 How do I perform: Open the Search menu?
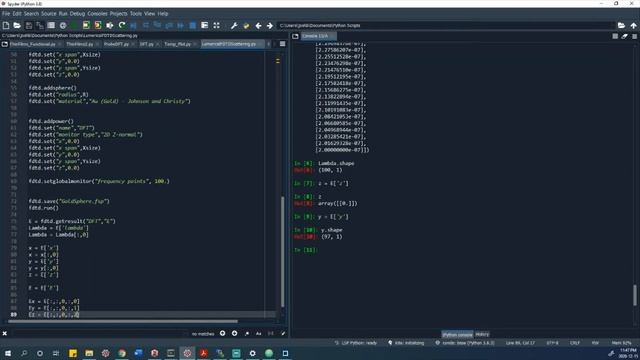pos(31,13)
